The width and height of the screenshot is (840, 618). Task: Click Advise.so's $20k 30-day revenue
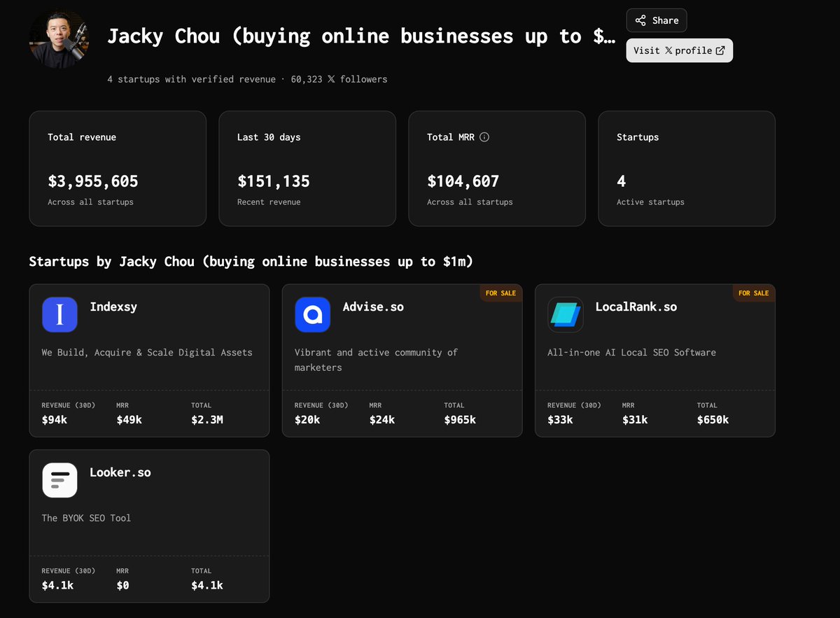click(307, 420)
